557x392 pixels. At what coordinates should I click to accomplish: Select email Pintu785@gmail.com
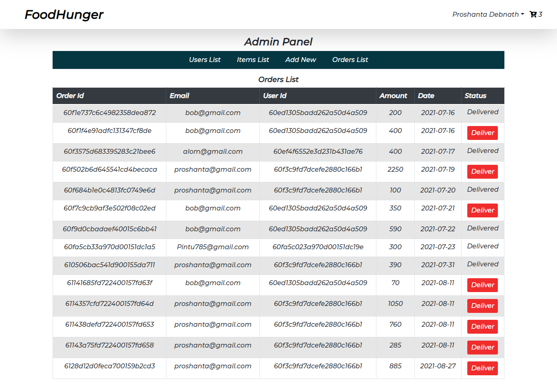click(212, 247)
